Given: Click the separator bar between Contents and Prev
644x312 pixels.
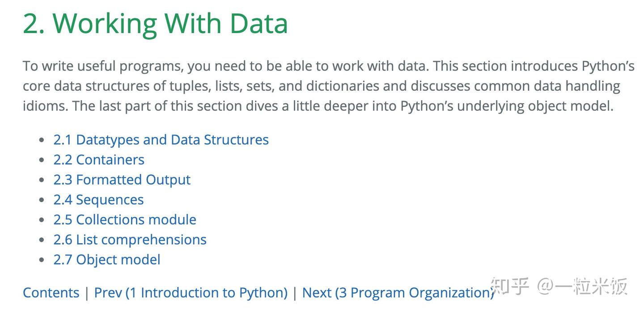Looking at the screenshot, I should (x=87, y=293).
